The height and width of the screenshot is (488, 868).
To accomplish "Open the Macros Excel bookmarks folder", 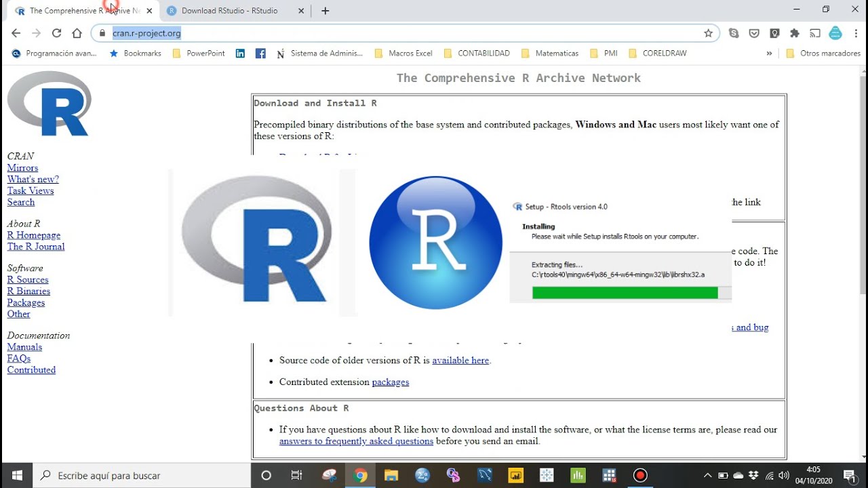I will pos(403,53).
